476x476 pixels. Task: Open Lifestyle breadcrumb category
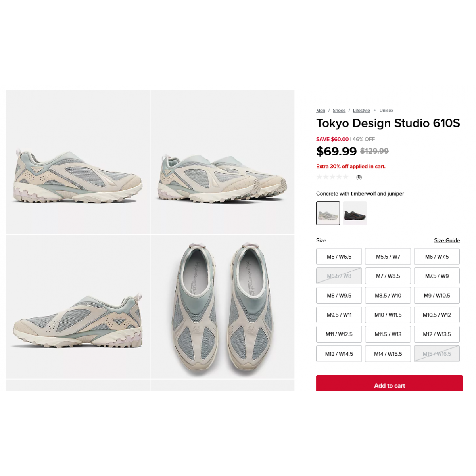coord(361,111)
